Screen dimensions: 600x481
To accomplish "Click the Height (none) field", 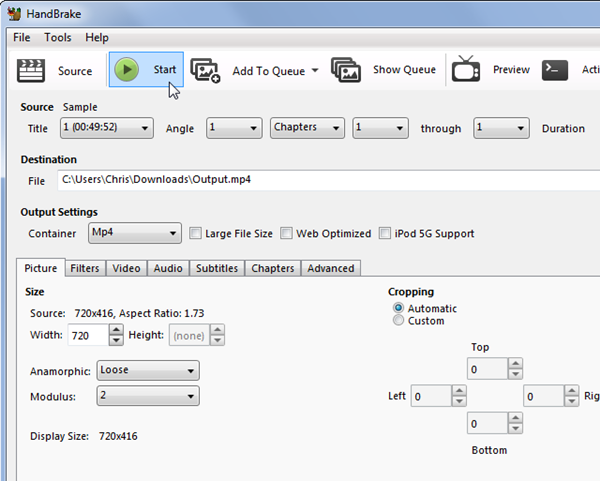I will coord(189,335).
